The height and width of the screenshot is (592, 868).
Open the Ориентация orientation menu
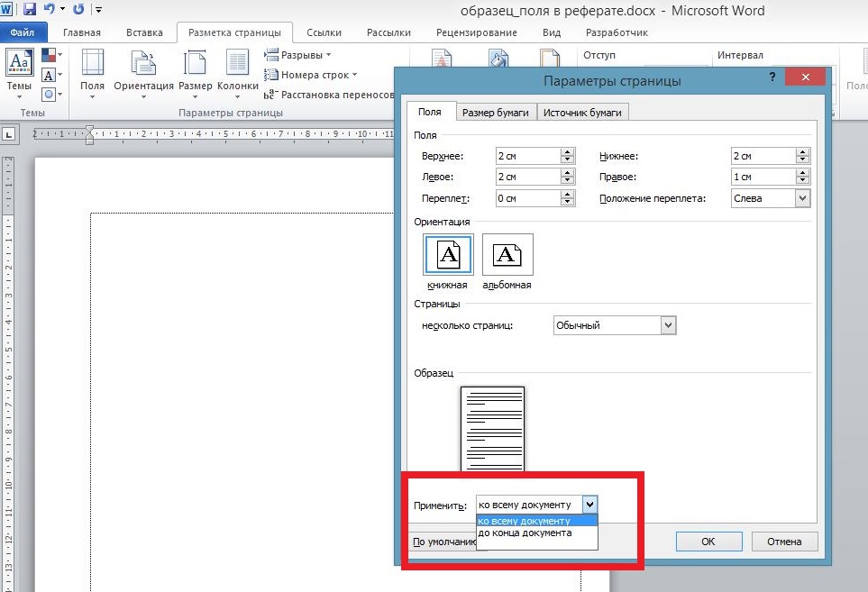click(143, 74)
